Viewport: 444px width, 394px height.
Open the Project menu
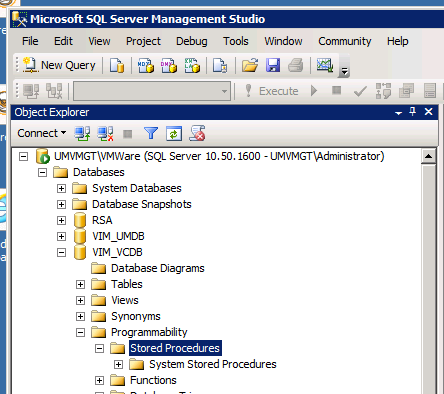pyautogui.click(x=143, y=41)
